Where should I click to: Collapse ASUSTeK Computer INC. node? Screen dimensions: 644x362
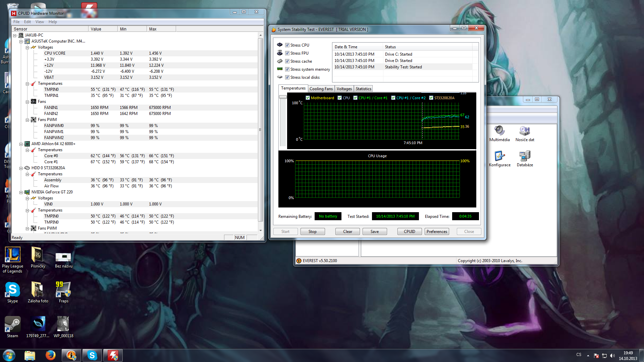pos(21,42)
